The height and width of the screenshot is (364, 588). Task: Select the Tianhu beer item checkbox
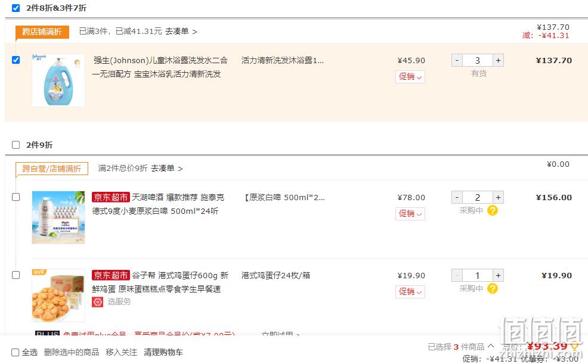coord(16,197)
